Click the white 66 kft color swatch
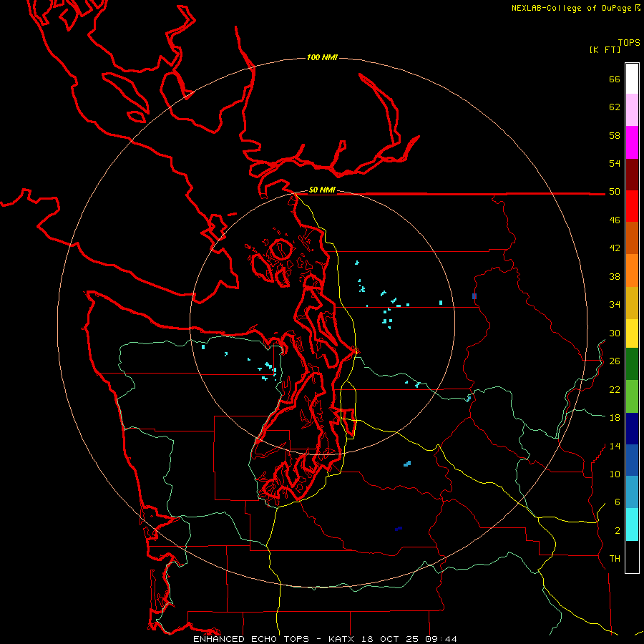Viewport: 644px width, 644px height. point(632,79)
